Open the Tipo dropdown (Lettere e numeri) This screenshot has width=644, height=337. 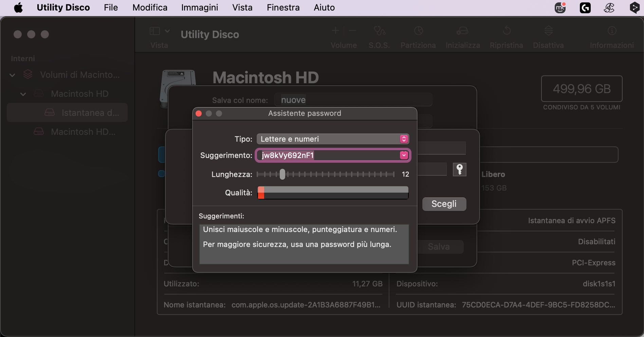pos(333,139)
